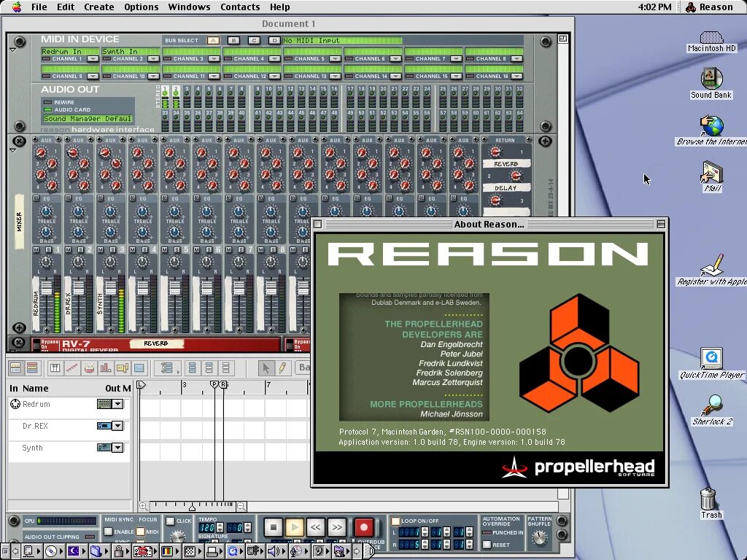This screenshot has height=560, width=747.
Task: Toggle Loop On/Off in the transport bar
Action: [395, 521]
